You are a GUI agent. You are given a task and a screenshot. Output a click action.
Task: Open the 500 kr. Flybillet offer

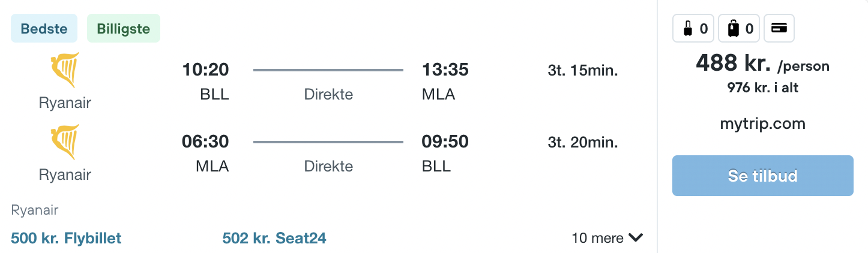tap(66, 238)
